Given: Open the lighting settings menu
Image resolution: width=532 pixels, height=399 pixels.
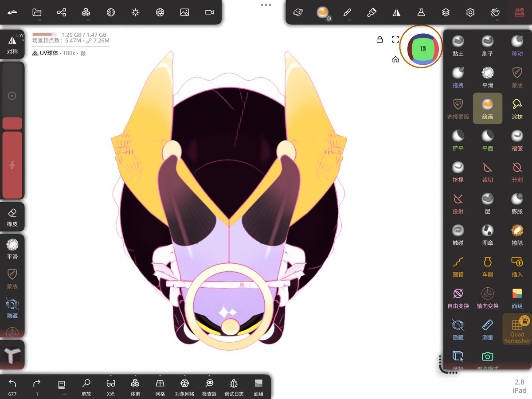Looking at the screenshot, I should click(x=135, y=12).
